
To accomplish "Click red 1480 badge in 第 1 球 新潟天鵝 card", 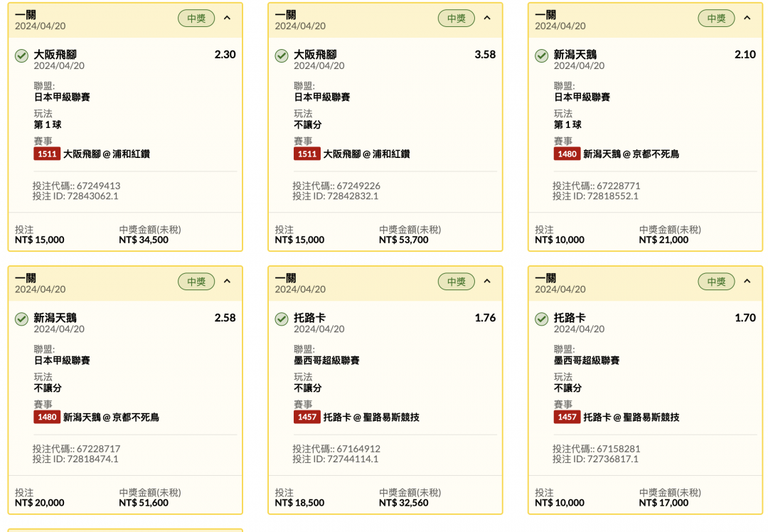I will point(567,154).
